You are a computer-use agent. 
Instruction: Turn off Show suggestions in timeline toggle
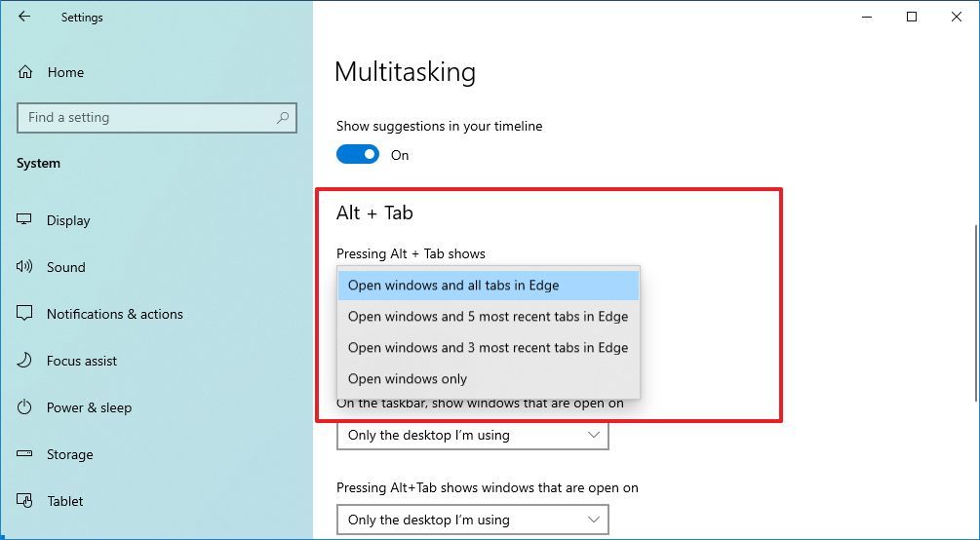coord(358,155)
